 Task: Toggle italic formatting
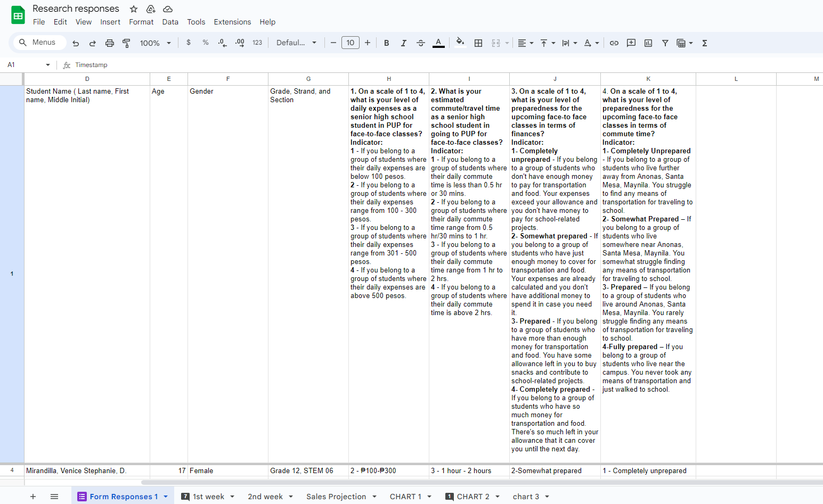tap(404, 43)
